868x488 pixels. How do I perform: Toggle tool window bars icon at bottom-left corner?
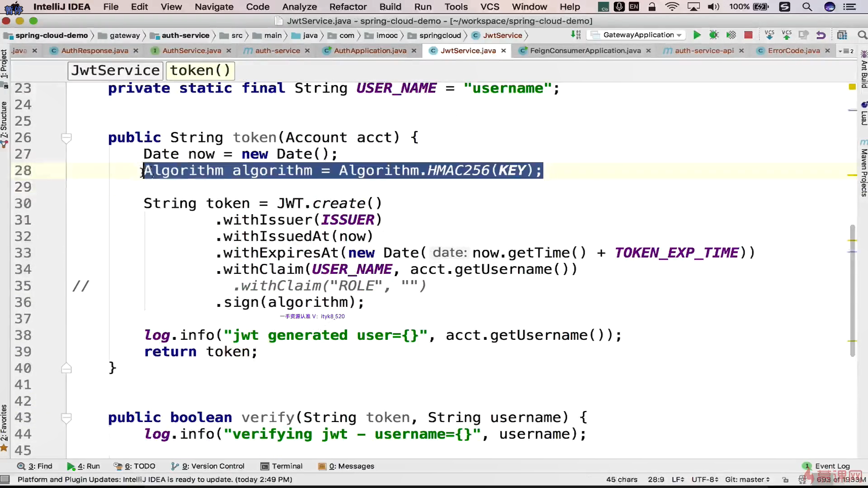coord(5,479)
